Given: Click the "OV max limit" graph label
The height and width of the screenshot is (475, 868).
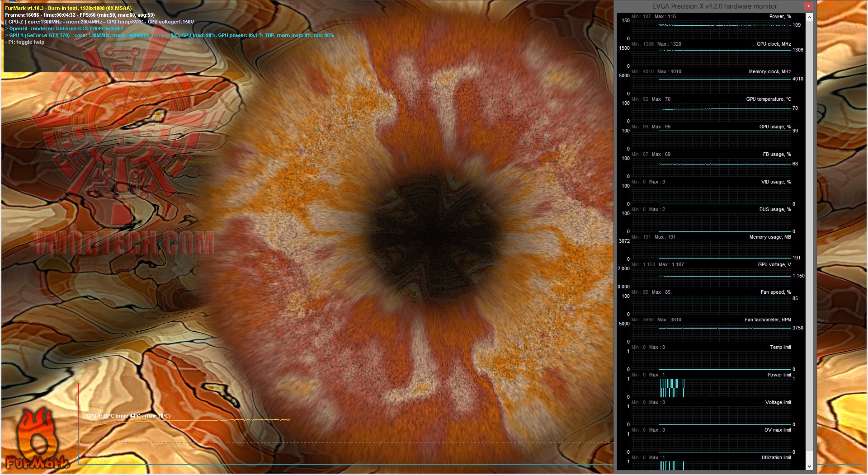Looking at the screenshot, I should [778, 430].
